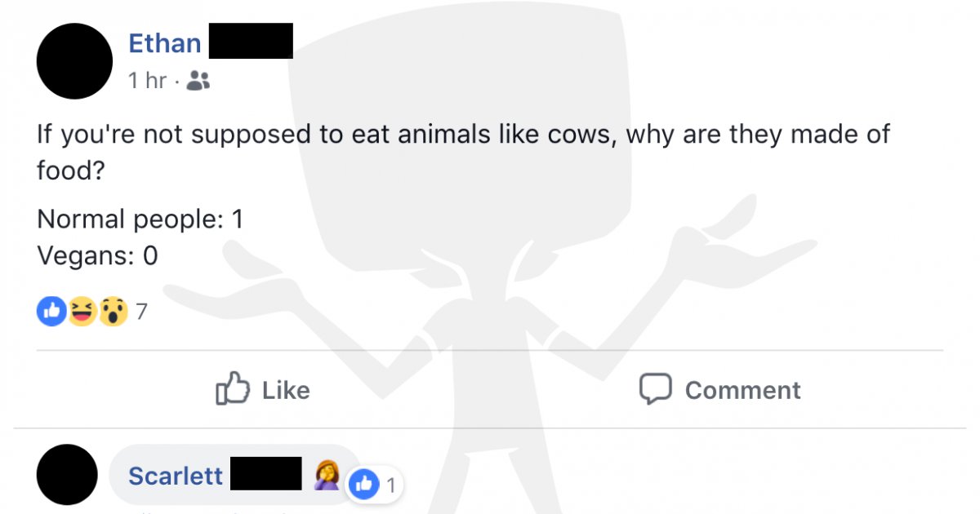Viewport: 980px width, 514px height.
Task: Open the 7 reactions count
Action: coord(140,311)
